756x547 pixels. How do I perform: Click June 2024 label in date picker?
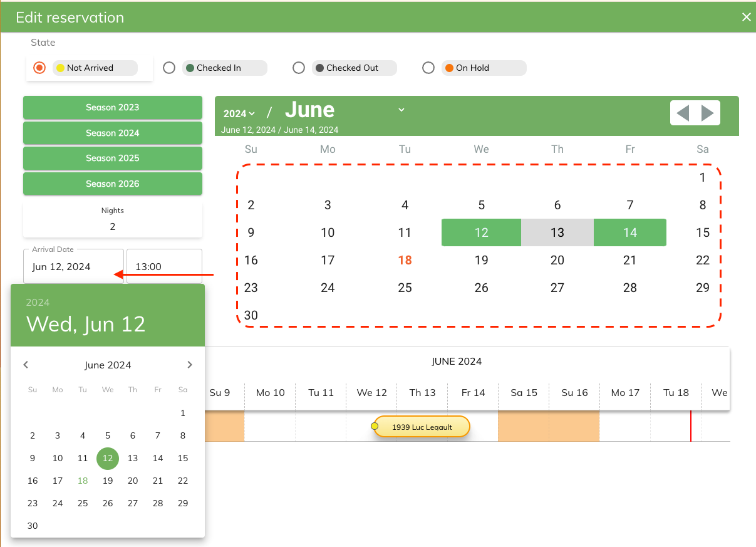click(x=108, y=365)
